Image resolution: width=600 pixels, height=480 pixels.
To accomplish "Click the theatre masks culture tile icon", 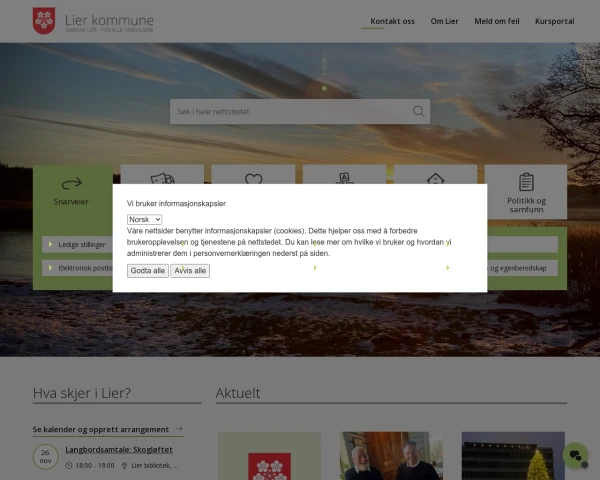I will (162, 178).
